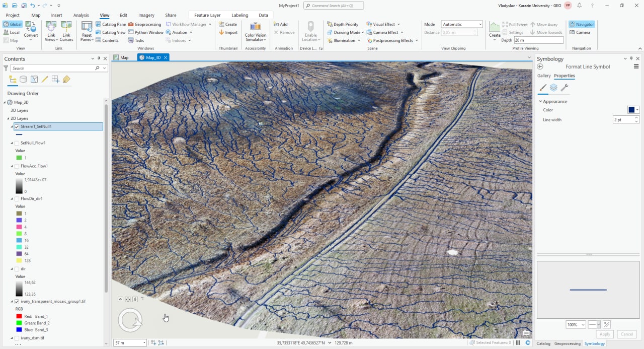Image resolution: width=644 pixels, height=349 pixels.
Task: Click the Link Cursors icon
Action: tap(66, 29)
